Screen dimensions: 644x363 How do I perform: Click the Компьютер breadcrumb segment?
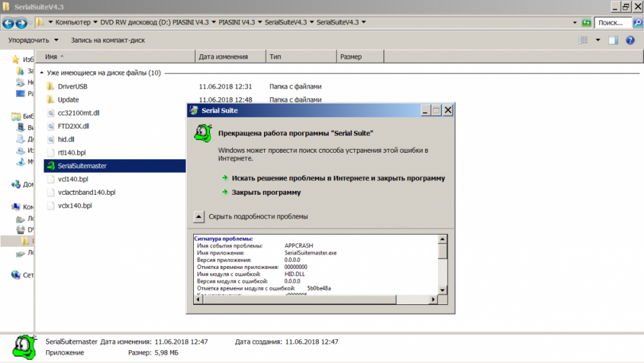[73, 22]
